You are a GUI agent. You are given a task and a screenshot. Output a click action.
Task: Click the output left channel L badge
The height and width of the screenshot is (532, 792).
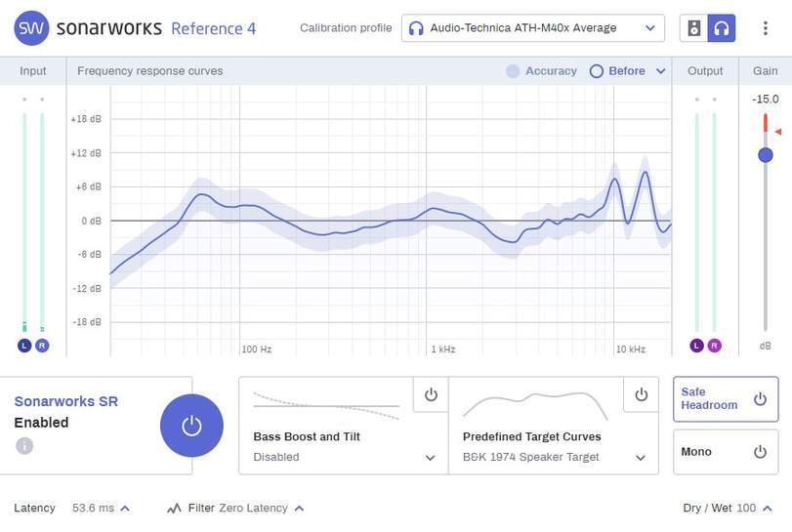click(696, 346)
